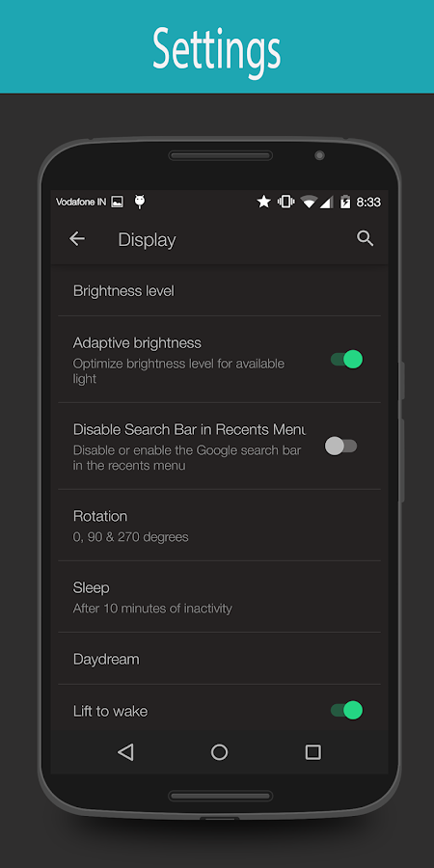Toggle the Adaptive brightness switch

346,360
